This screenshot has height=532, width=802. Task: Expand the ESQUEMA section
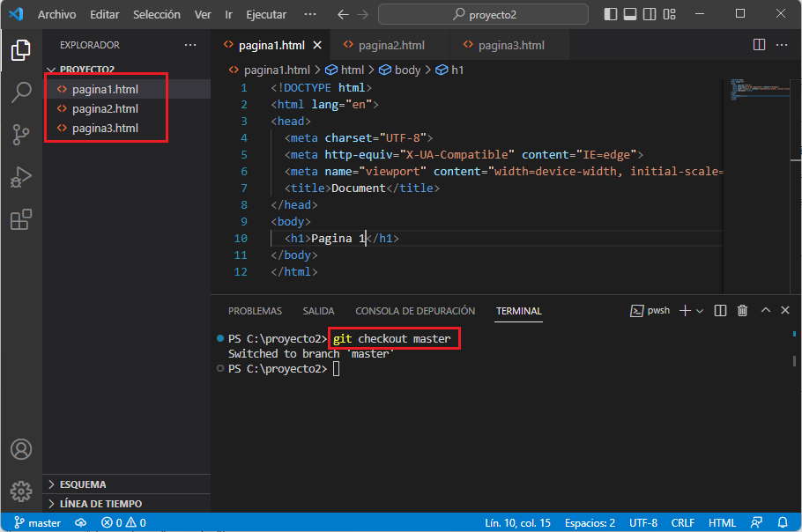[128, 484]
